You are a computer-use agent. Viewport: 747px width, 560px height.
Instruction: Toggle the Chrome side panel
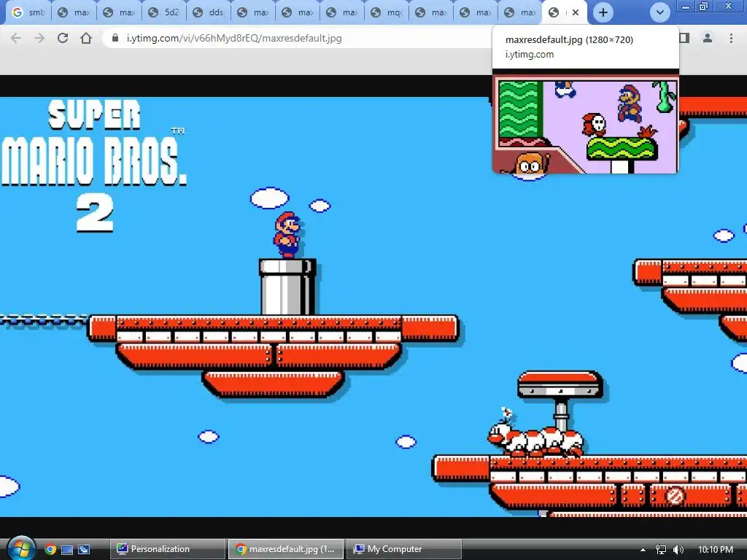click(x=684, y=38)
